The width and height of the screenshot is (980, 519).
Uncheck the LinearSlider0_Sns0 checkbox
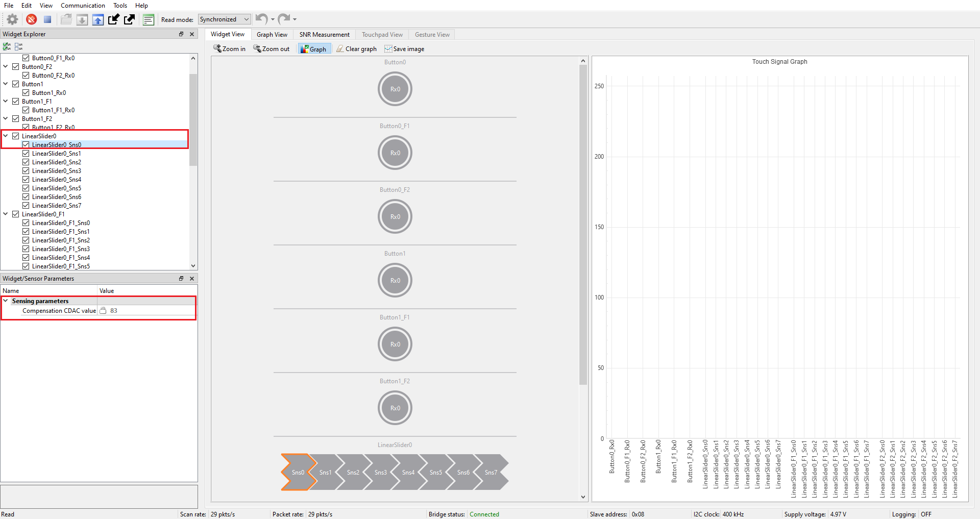coord(26,145)
